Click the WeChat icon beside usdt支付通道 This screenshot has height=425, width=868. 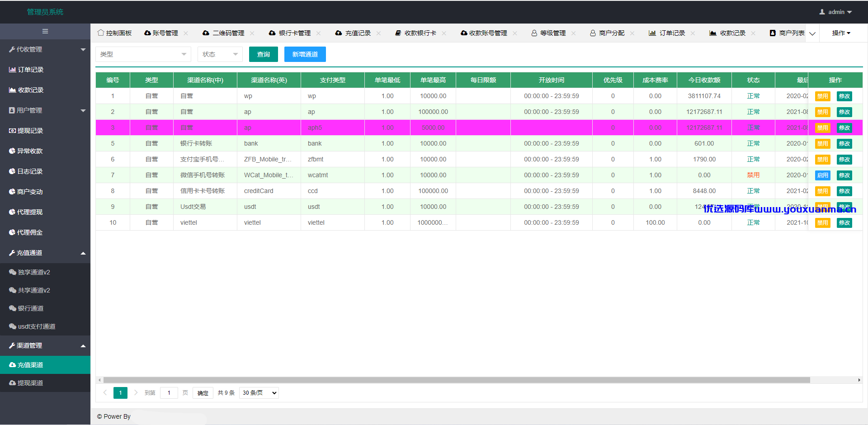point(13,326)
